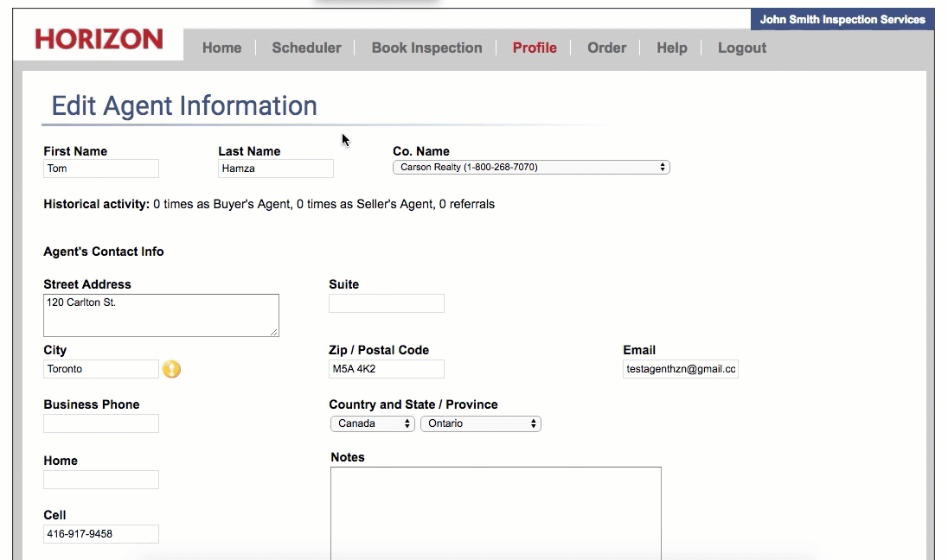
Task: Click the Business Phone label
Action: [92, 404]
